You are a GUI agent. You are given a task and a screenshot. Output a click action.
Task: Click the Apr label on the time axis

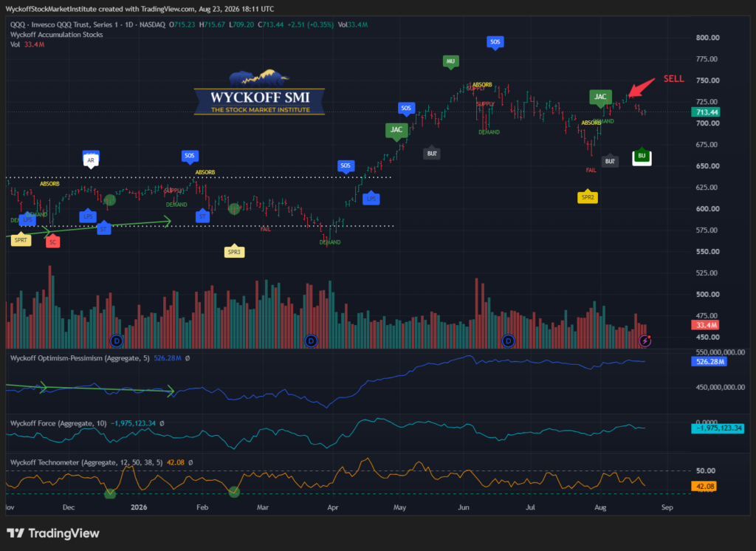(333, 507)
